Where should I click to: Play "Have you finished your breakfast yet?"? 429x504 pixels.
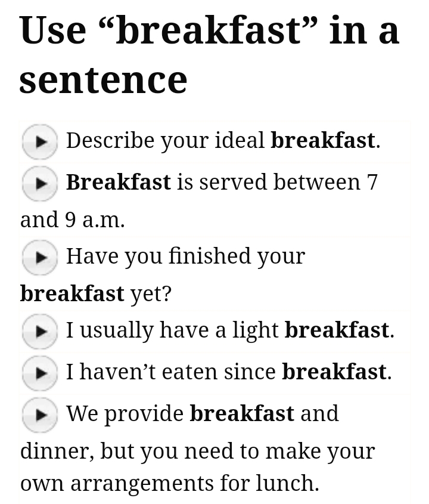40,257
